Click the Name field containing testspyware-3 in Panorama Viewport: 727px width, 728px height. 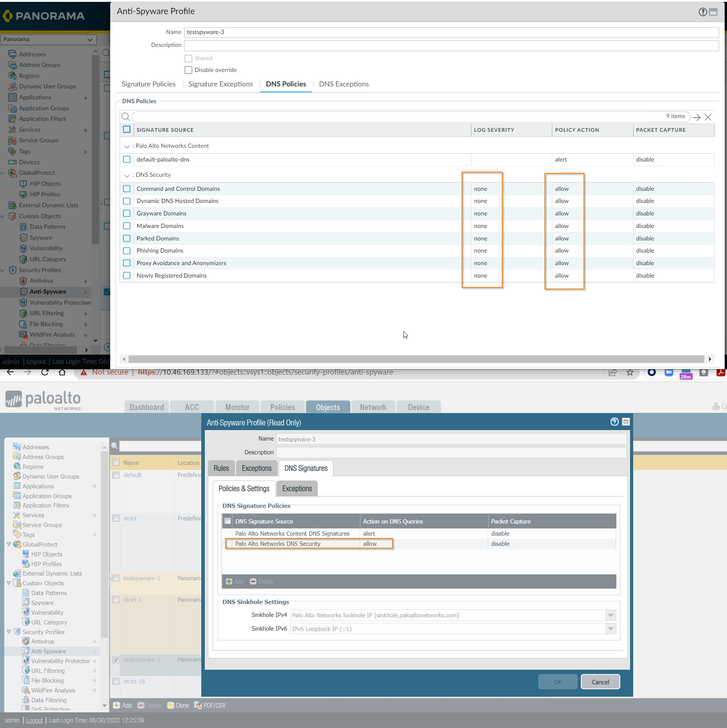coord(451,32)
